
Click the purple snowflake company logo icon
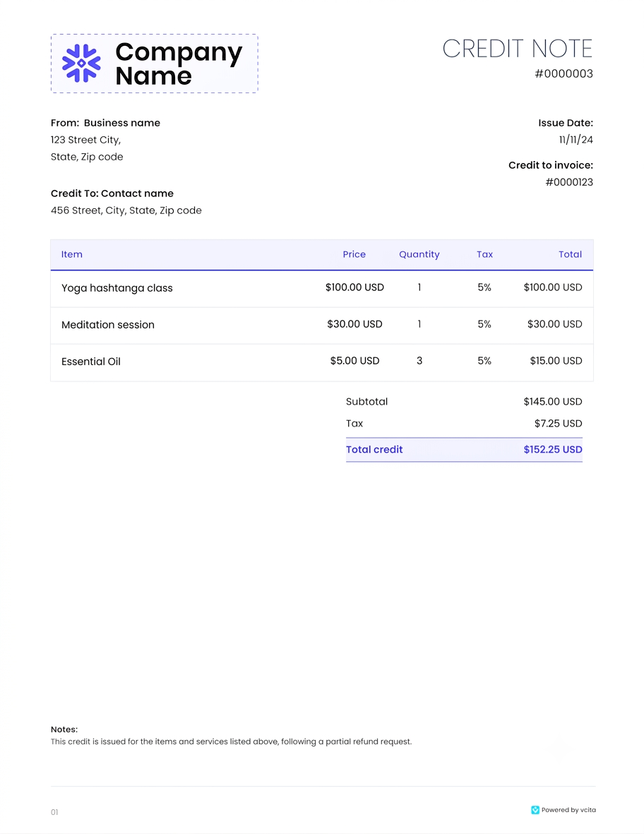(x=81, y=64)
